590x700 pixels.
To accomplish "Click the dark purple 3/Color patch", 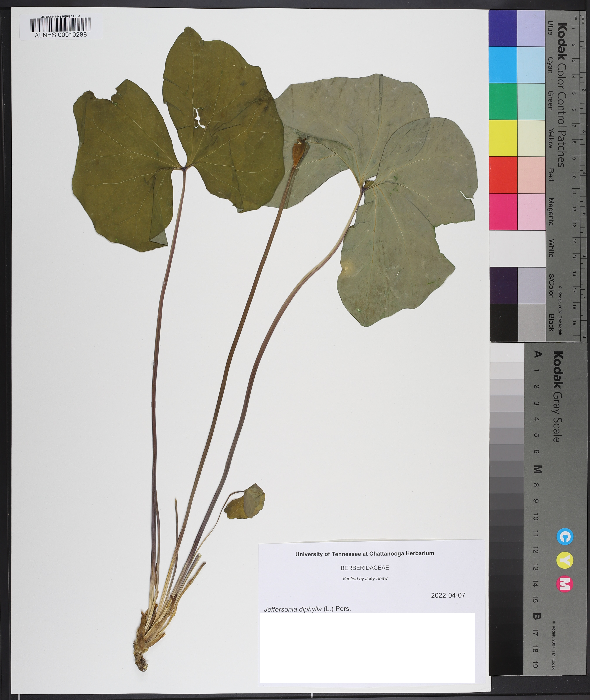I will click(x=504, y=285).
